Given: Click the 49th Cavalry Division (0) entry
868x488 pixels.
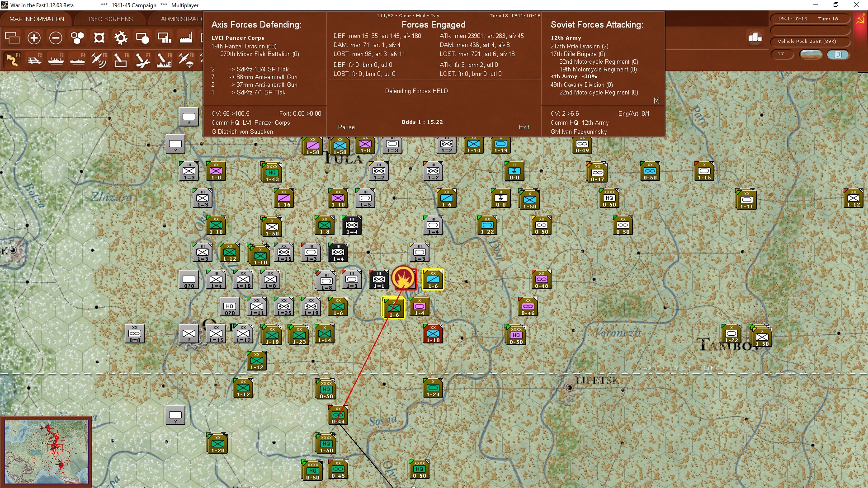Looking at the screenshot, I should click(582, 84).
